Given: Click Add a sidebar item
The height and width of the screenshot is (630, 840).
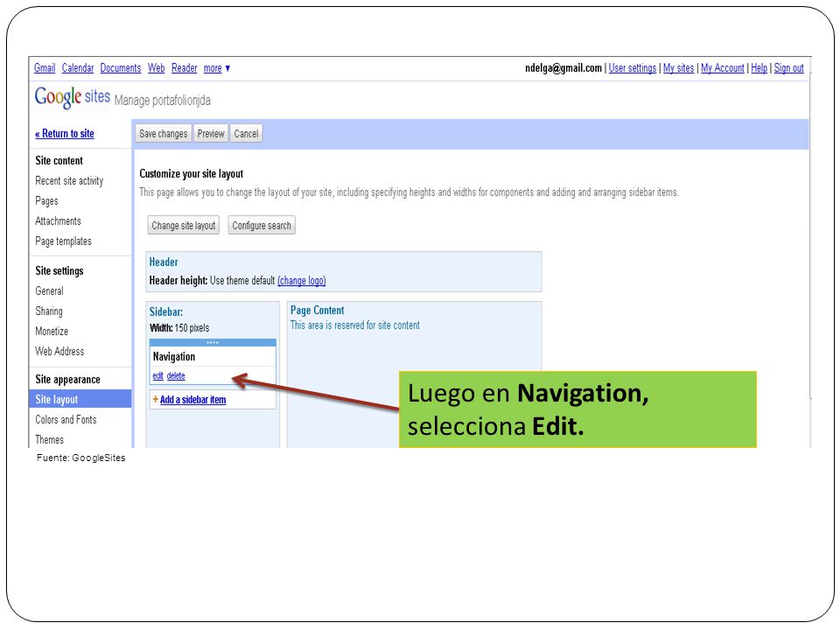Looking at the screenshot, I should coord(192,400).
